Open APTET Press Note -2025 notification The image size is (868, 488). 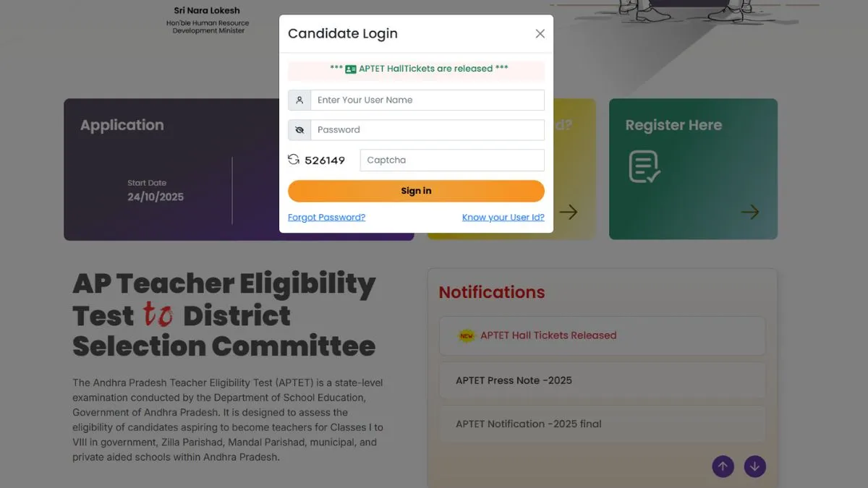[514, 380]
